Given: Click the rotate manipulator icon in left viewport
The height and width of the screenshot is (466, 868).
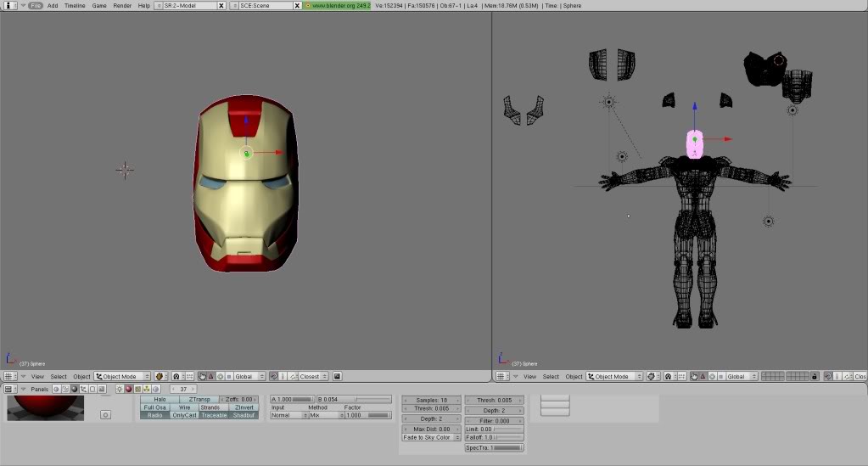Looking at the screenshot, I should click(x=220, y=376).
